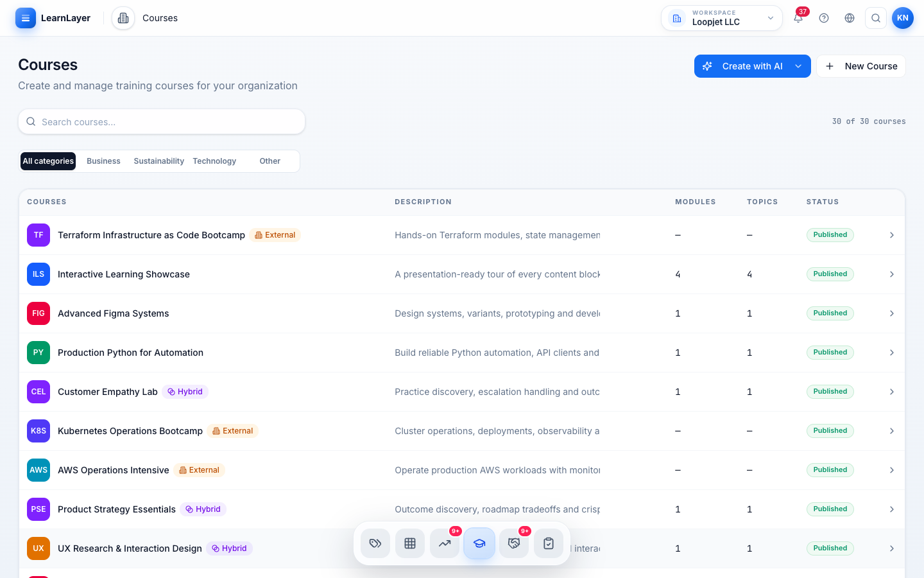Expand Advanced Figma Systems row chevron
924x578 pixels.
[892, 313]
